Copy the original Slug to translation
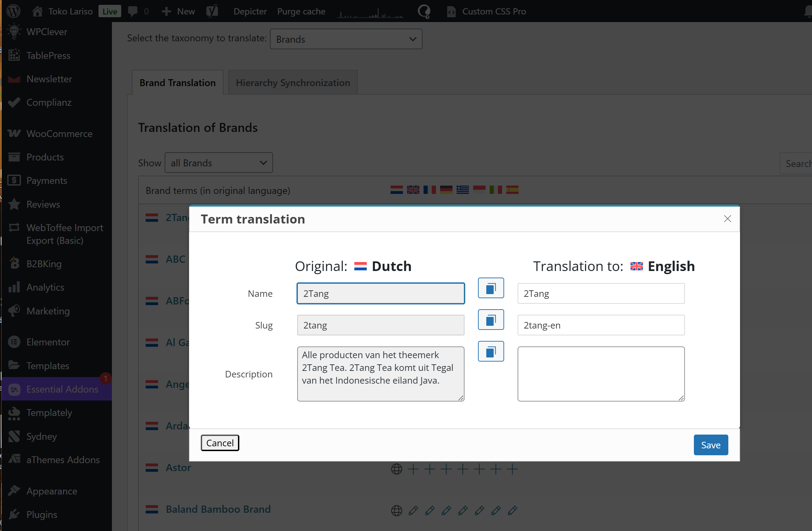 [x=491, y=320]
